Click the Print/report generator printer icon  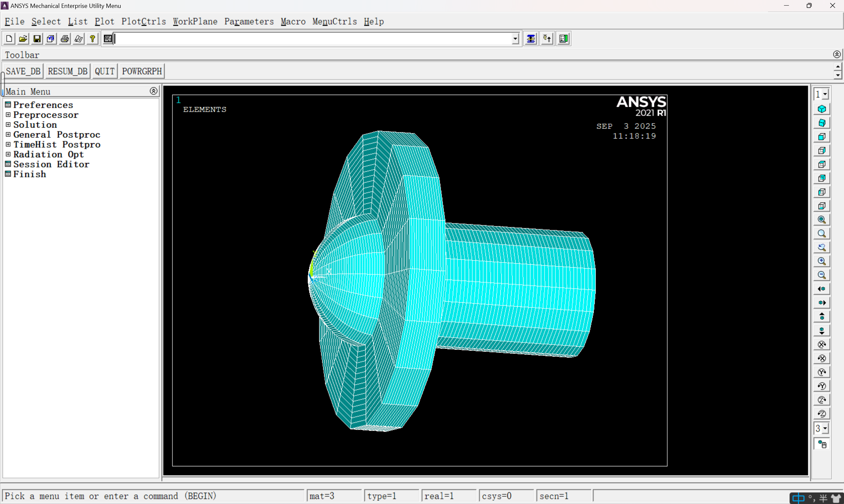coord(65,39)
